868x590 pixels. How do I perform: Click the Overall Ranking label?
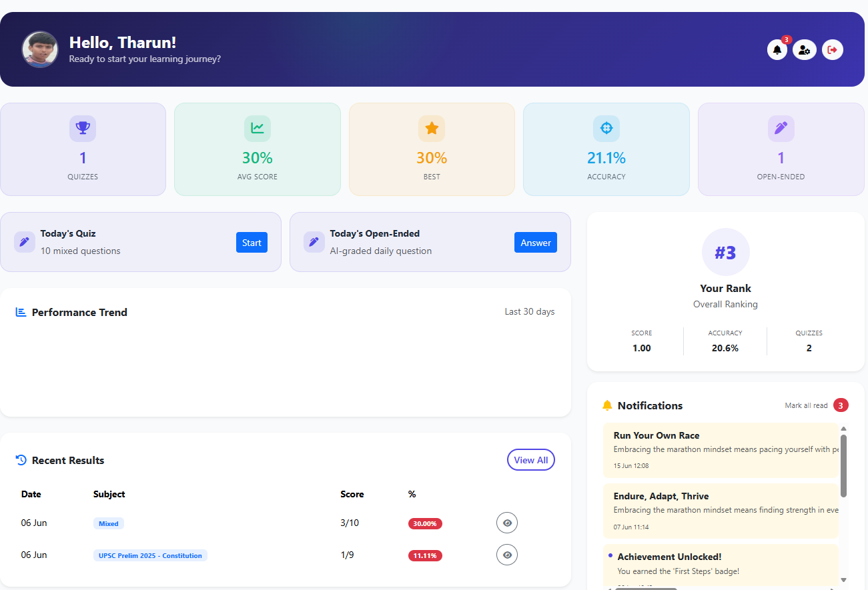click(x=726, y=304)
